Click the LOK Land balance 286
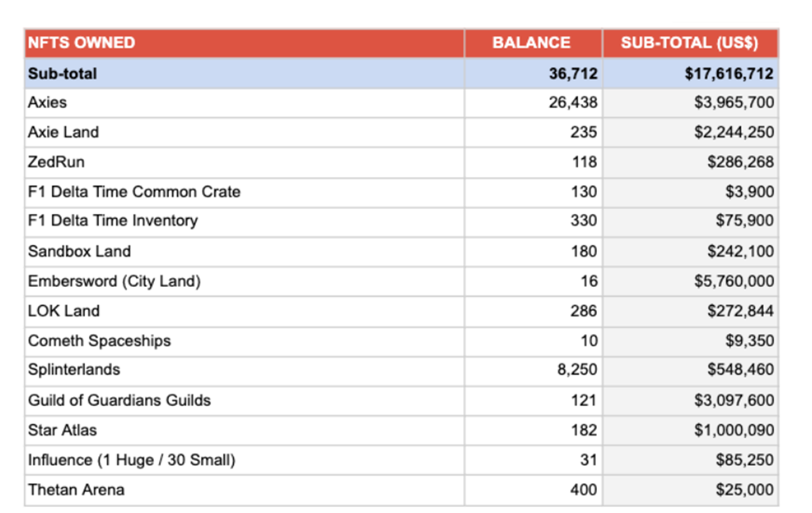812x513 pixels. click(x=533, y=311)
